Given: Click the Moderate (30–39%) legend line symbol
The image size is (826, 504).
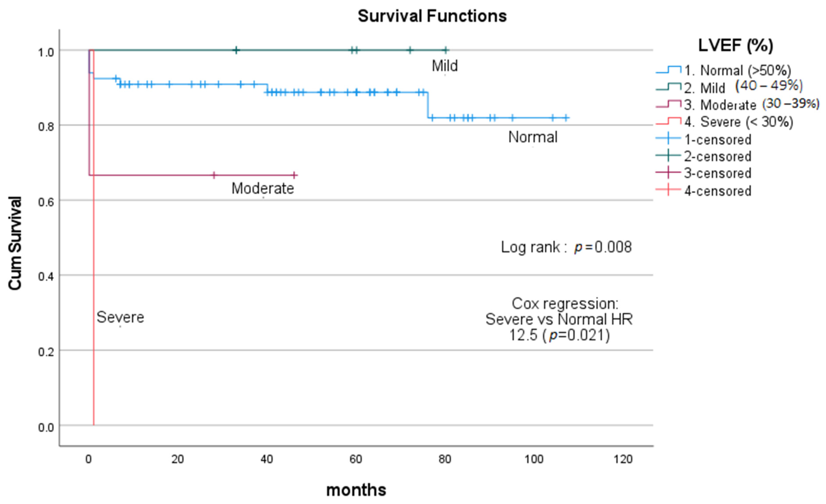Looking at the screenshot, I should click(x=668, y=104).
